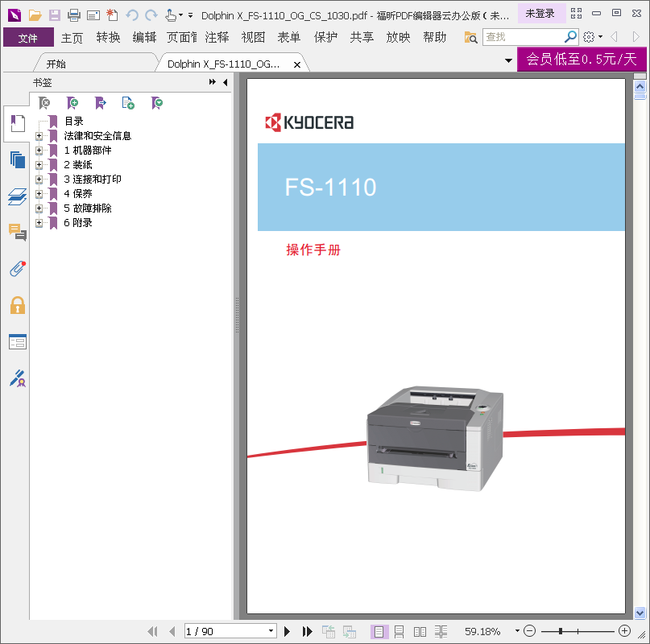Open the Comments panel icon

click(18, 232)
